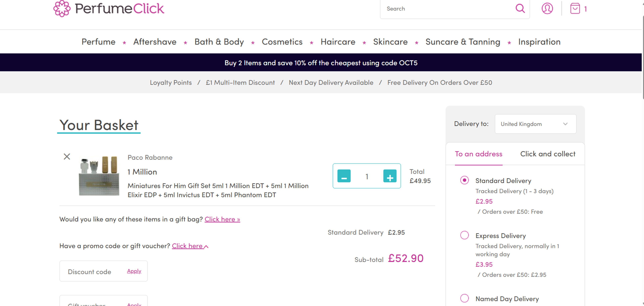Screen dimensions: 644x306
Task: Apply the discount code
Action: pos(134,271)
